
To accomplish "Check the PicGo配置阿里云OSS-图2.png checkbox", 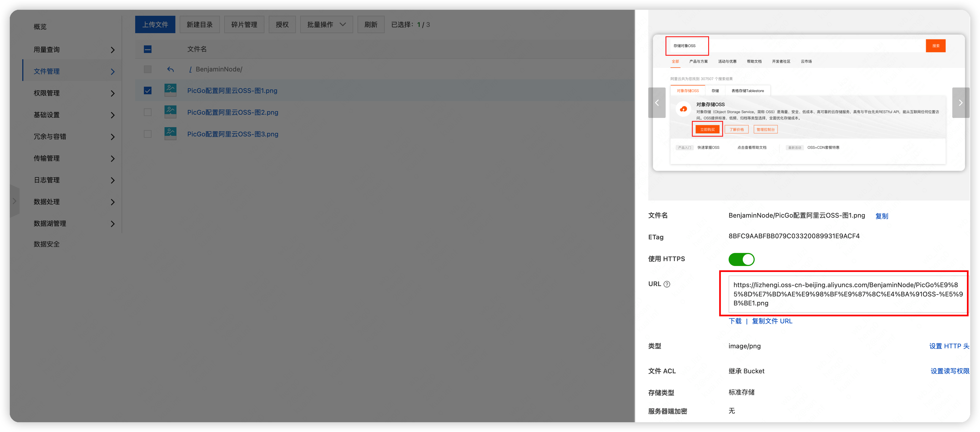I will (x=148, y=112).
